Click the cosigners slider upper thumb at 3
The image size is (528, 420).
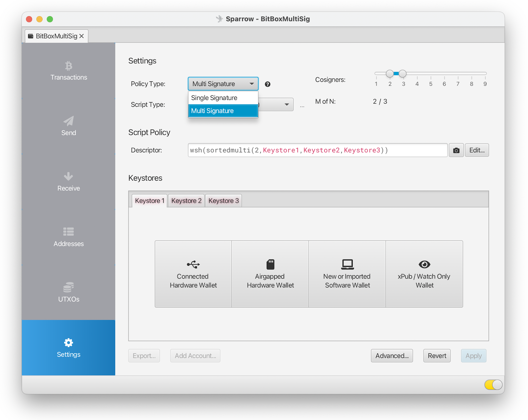pos(403,74)
